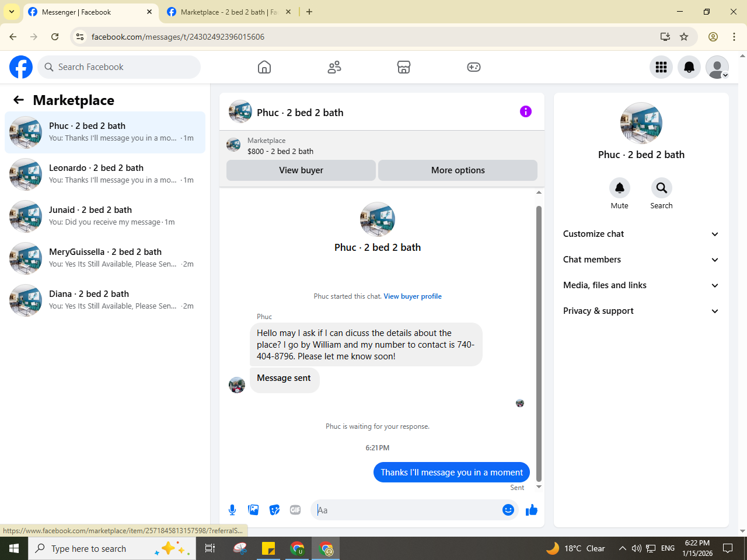
Task: Open Windows notification center icon
Action: [728, 548]
